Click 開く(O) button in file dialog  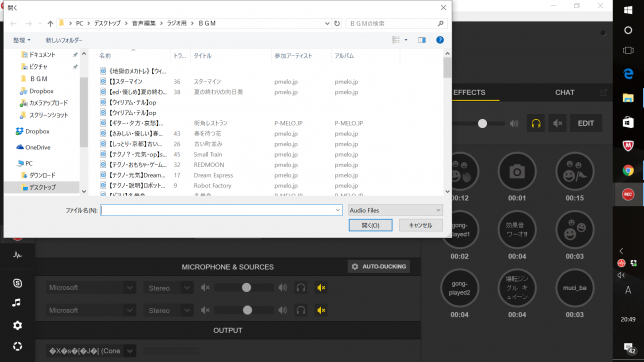click(x=370, y=225)
